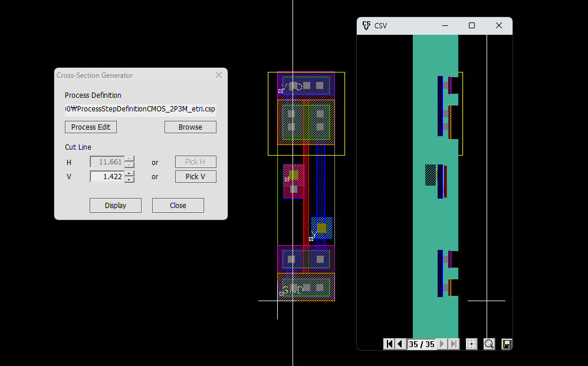This screenshot has height=366, width=588.
Task: Display the cross-section
Action: [116, 205]
